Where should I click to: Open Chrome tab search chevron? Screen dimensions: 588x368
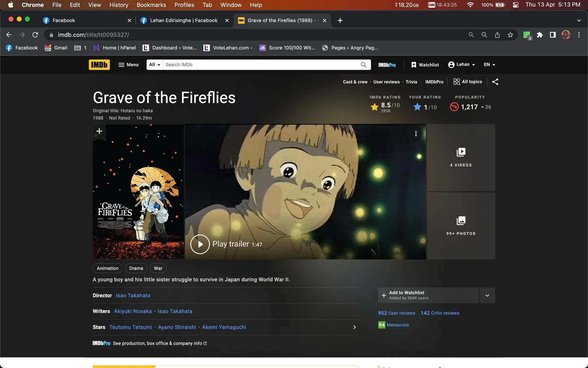[x=579, y=20]
